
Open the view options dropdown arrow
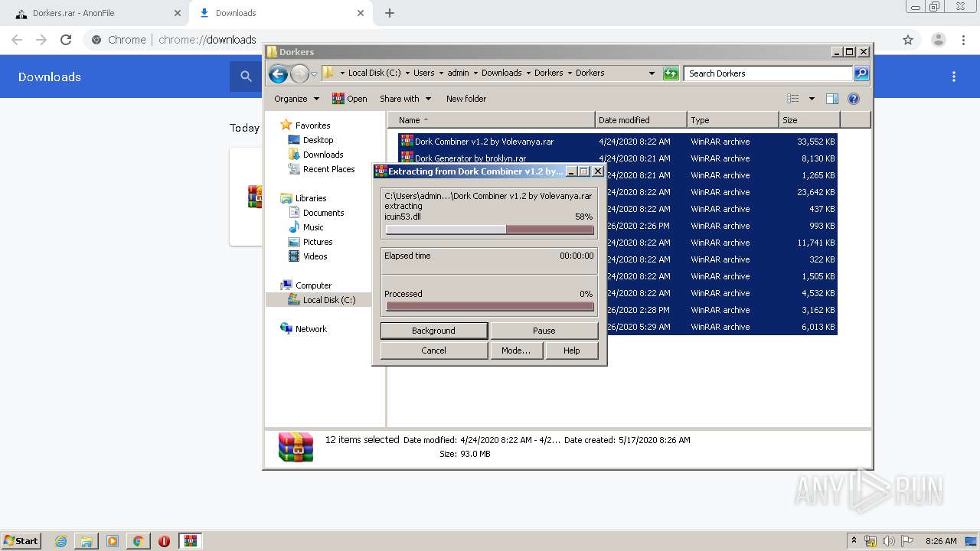812,99
